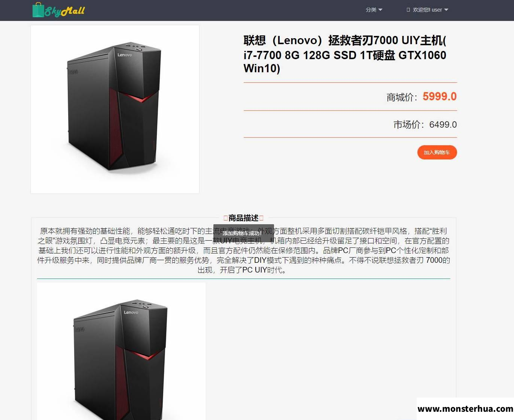Click the Lenovo product title text
Image resolution: width=514 pixels, height=420 pixels.
tap(345, 55)
